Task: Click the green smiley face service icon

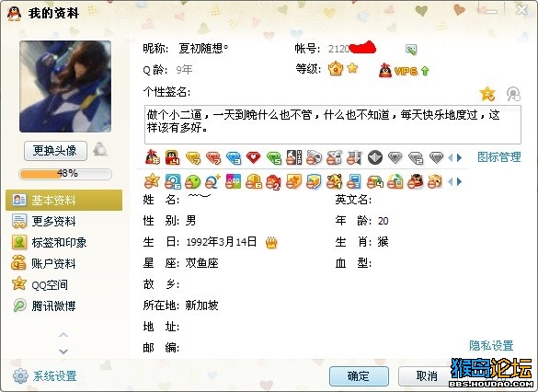Action: click(x=192, y=181)
